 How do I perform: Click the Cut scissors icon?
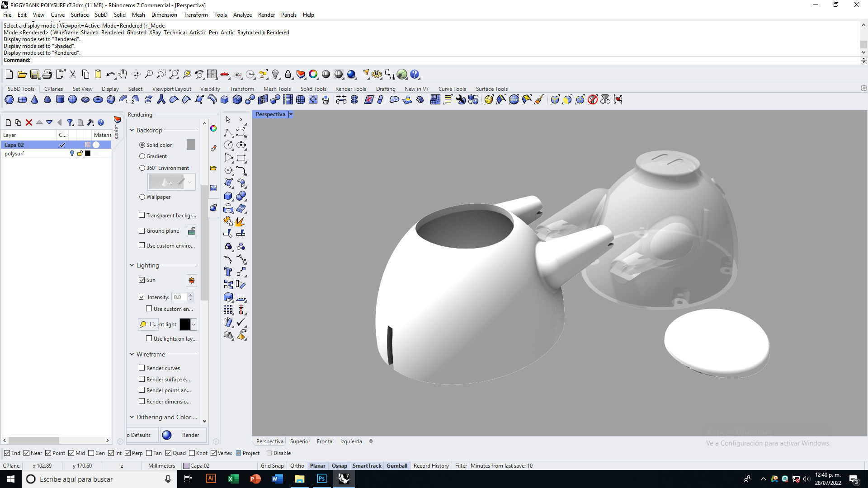pos(72,74)
